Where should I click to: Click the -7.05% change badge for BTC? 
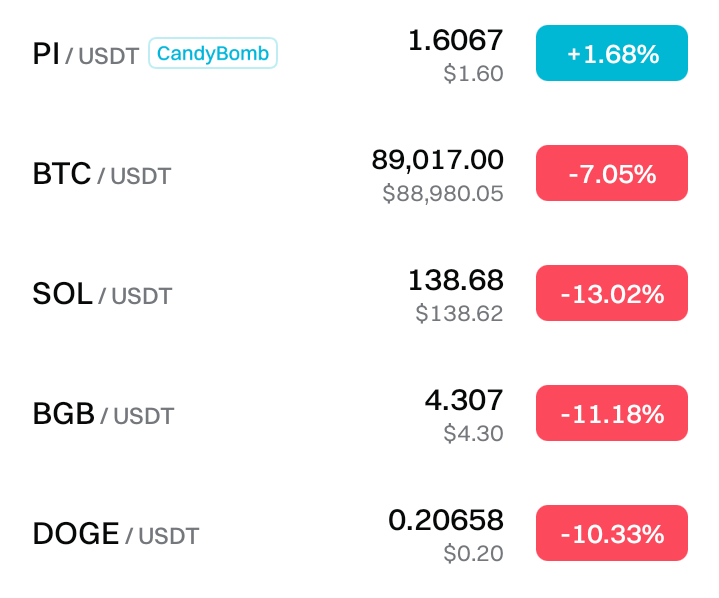611,174
